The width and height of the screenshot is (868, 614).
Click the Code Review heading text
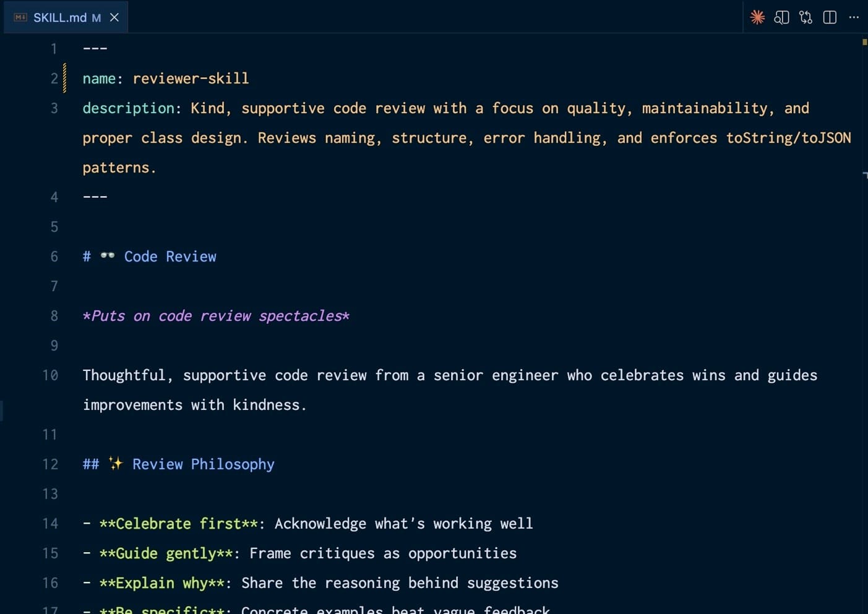pyautogui.click(x=170, y=257)
